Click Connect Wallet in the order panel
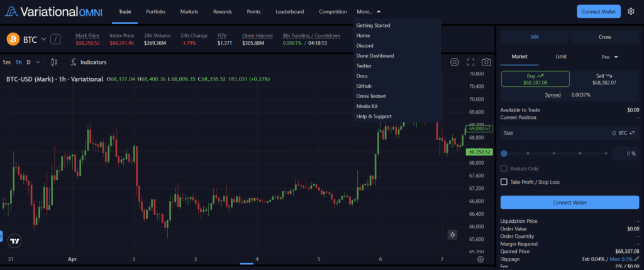This screenshot has height=270, width=644. 570,203
